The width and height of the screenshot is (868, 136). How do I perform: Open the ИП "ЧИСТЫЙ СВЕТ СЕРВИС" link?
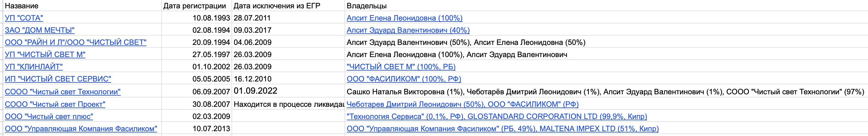pos(58,79)
